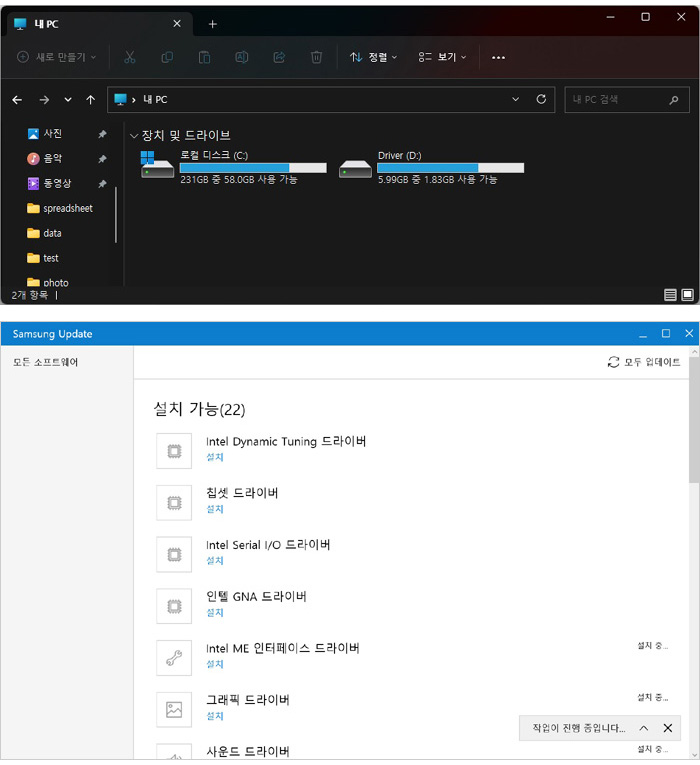Close the 내 PC tab
The height and width of the screenshot is (765, 700).
pyautogui.click(x=177, y=23)
